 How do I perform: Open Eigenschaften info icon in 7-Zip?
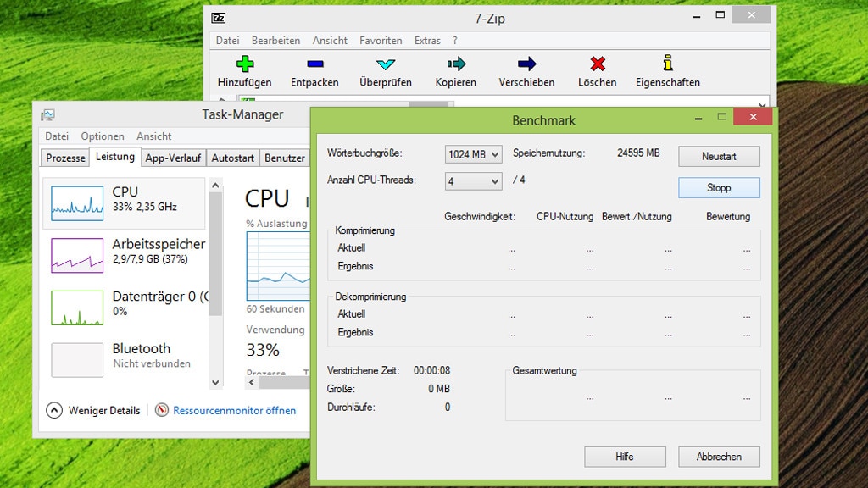point(668,63)
